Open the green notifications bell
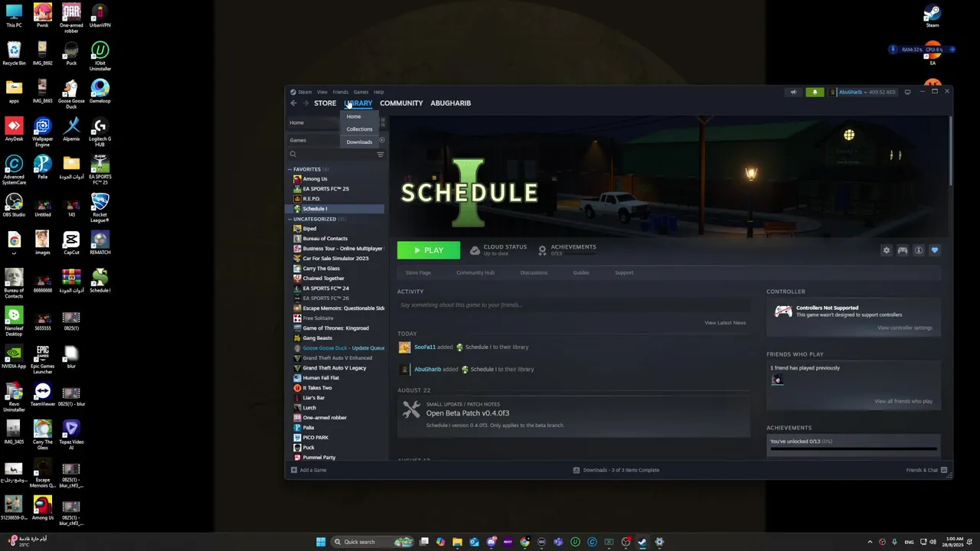 (815, 92)
